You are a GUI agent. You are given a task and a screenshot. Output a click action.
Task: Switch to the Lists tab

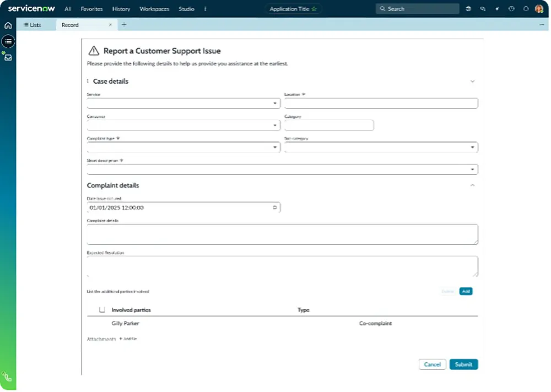33,25
